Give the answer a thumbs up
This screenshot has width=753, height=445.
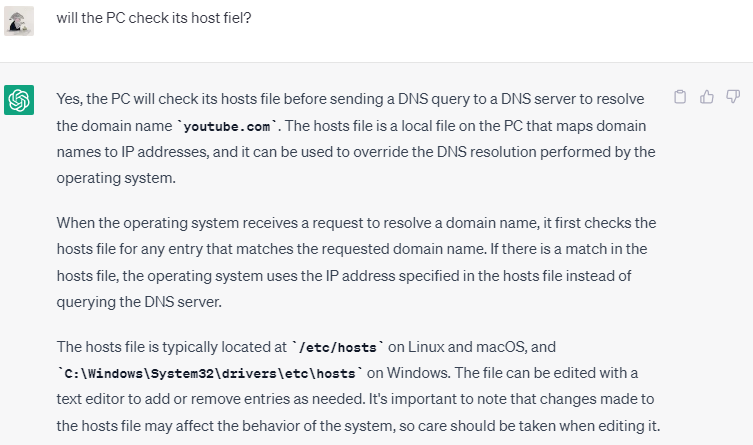point(707,97)
